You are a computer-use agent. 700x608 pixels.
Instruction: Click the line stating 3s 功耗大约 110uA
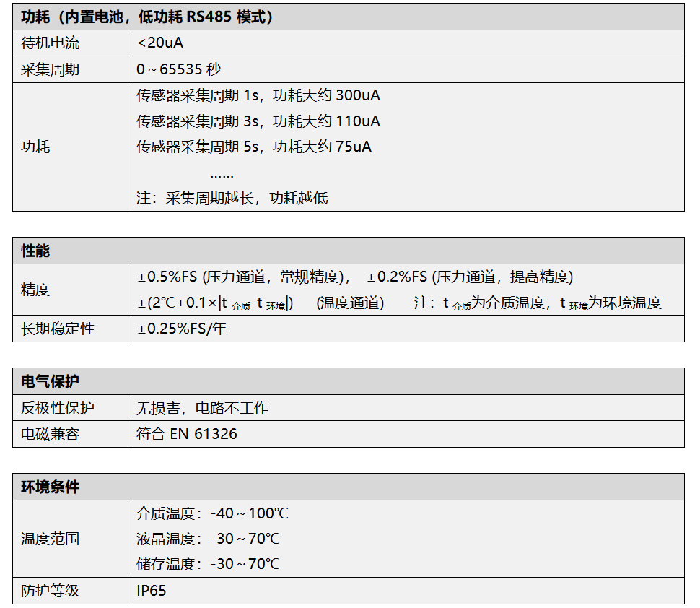[258, 121]
